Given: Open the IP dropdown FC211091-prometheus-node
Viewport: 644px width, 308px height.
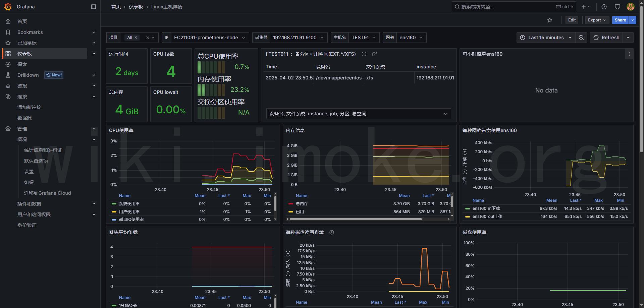Looking at the screenshot, I should (x=210, y=38).
